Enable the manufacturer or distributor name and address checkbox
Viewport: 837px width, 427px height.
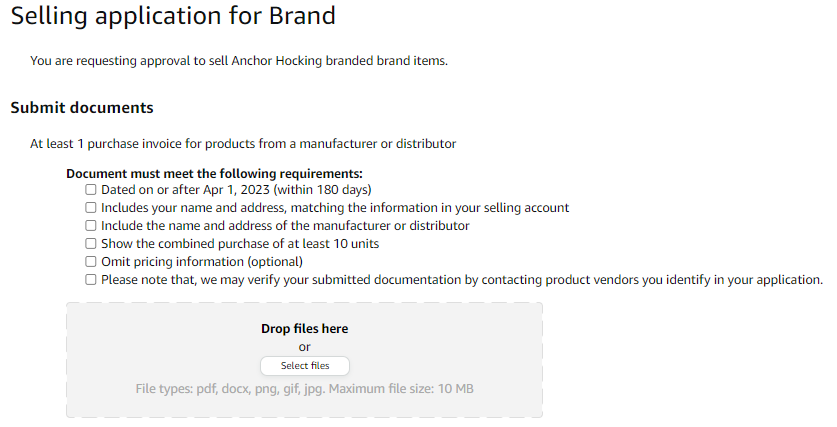(x=91, y=226)
